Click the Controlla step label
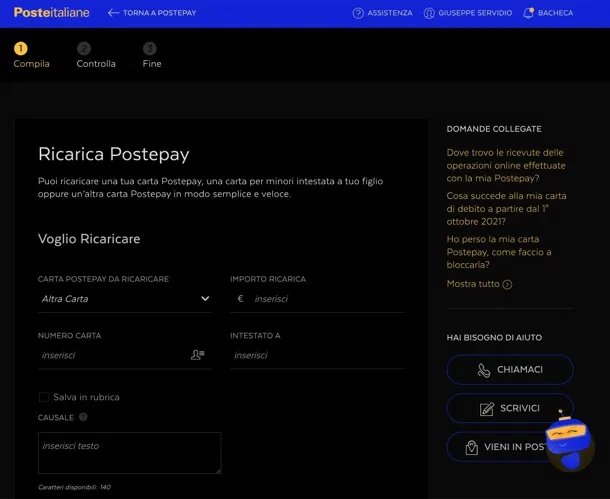This screenshot has width=610, height=499. (96, 64)
